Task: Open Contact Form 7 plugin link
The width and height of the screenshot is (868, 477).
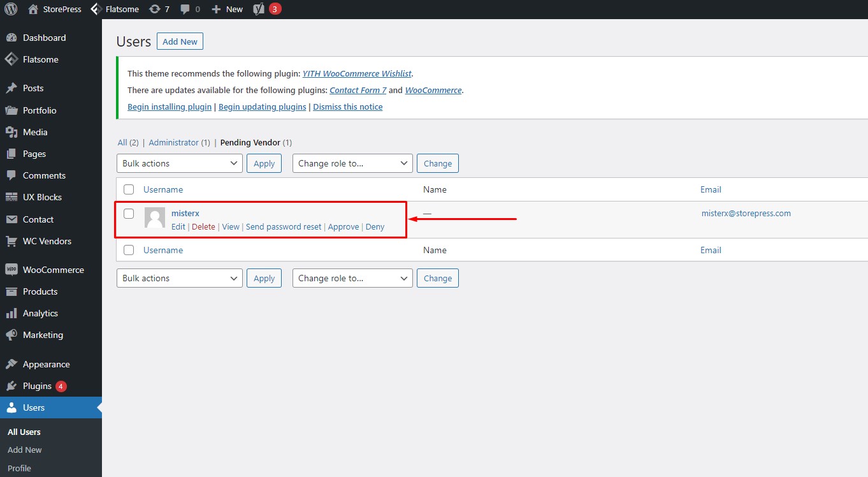Action: tap(358, 91)
